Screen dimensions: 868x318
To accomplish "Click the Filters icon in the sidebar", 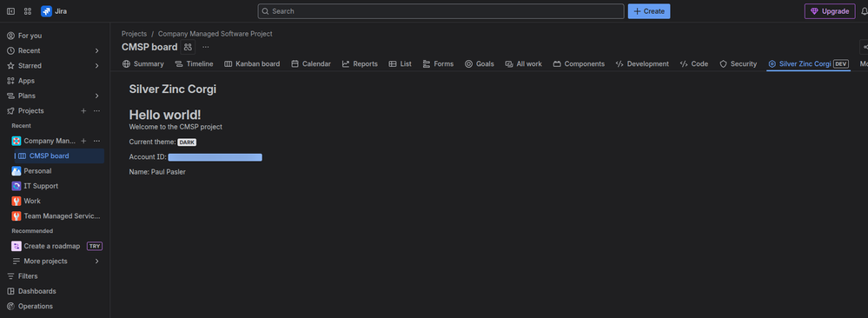I will 10,276.
